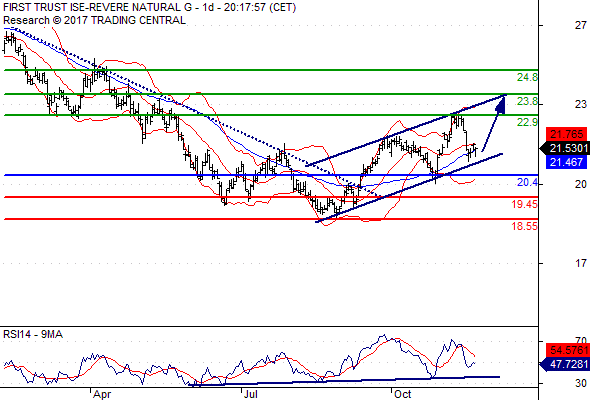Click the Apr date axis marker

click(102, 394)
